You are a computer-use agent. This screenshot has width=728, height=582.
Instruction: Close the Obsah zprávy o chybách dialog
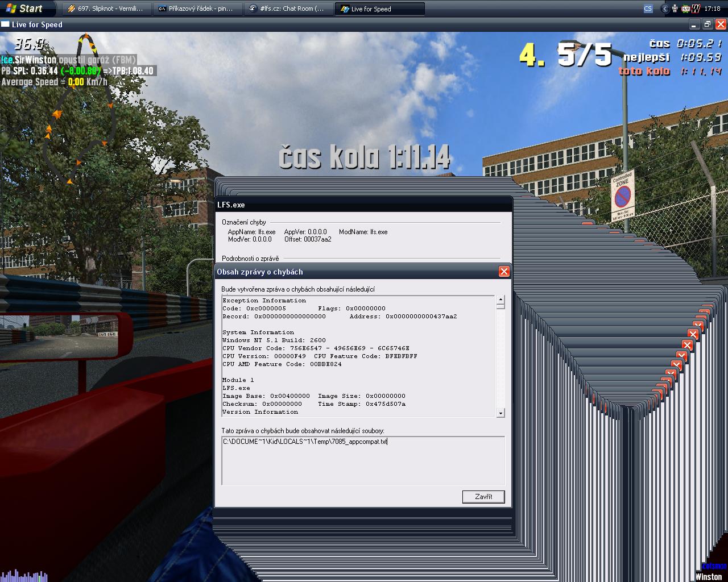pos(504,272)
